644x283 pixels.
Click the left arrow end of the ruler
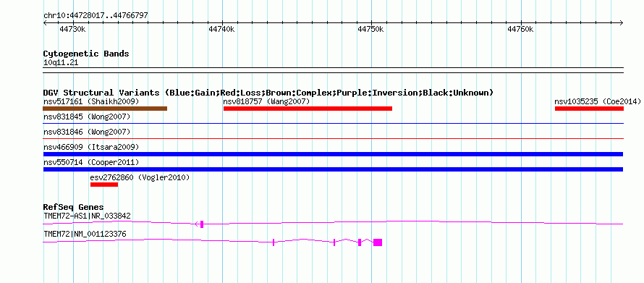click(x=45, y=22)
